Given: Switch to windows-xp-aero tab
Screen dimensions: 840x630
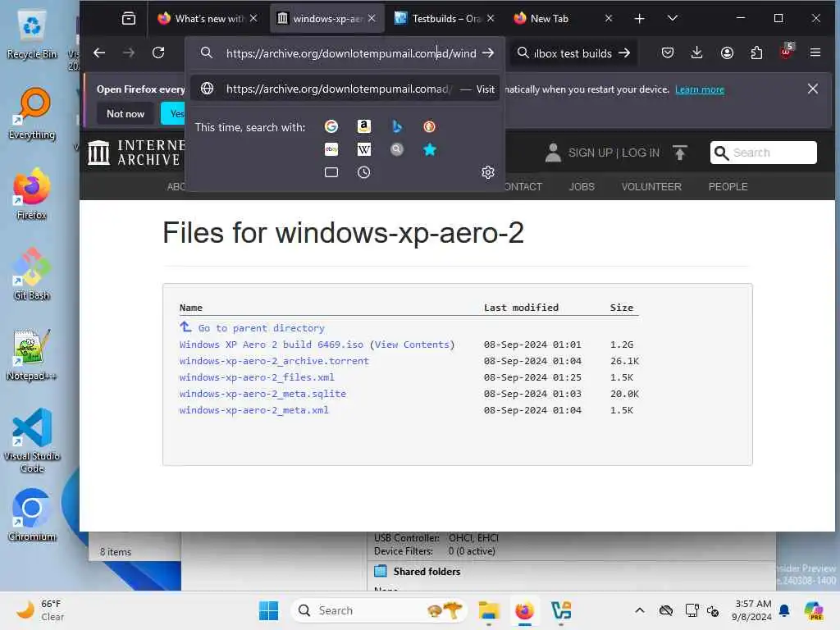Looking at the screenshot, I should coord(326,18).
